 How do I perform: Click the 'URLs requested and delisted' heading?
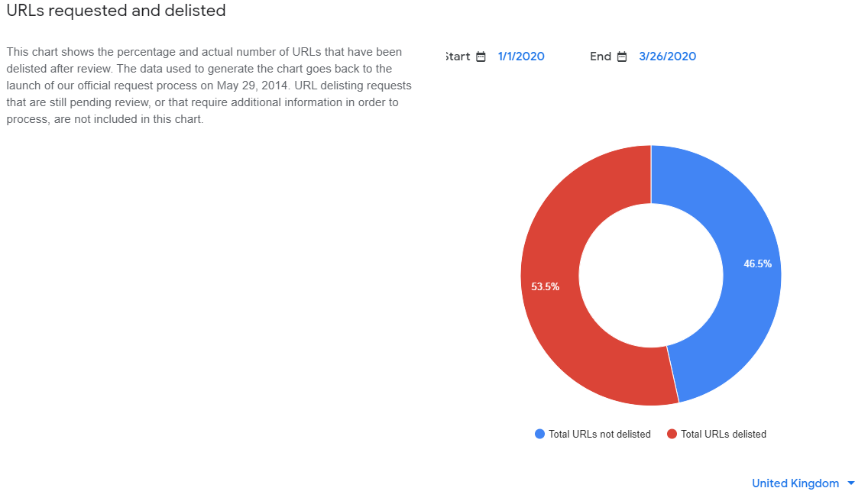click(116, 11)
